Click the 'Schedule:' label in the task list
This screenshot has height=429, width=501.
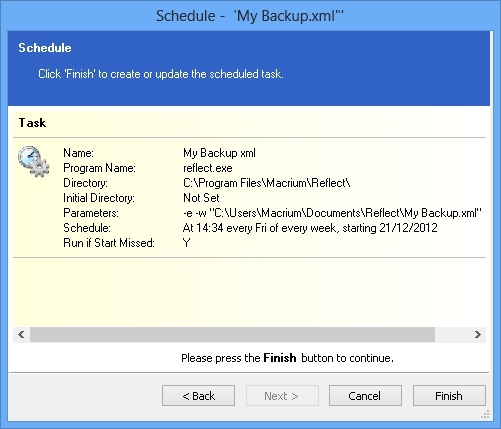(87, 228)
